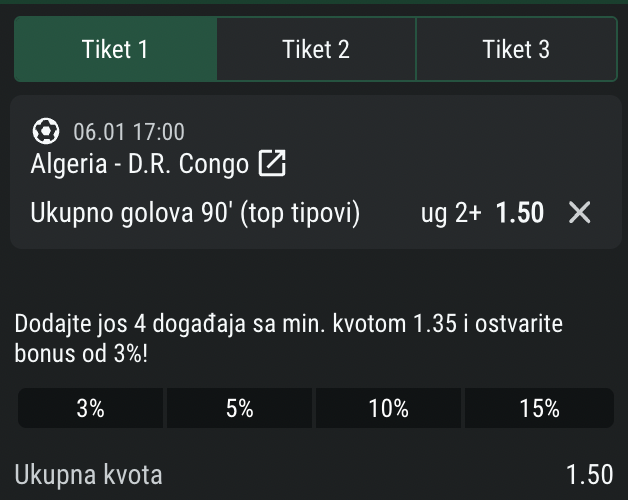
Task: Click the D.R. Congo team name
Action: [188, 164]
